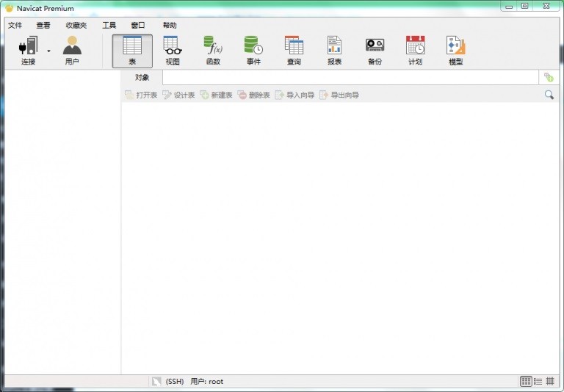Click the Connection (连接) plug icon
Screen dimensions: 564x392
click(x=29, y=46)
